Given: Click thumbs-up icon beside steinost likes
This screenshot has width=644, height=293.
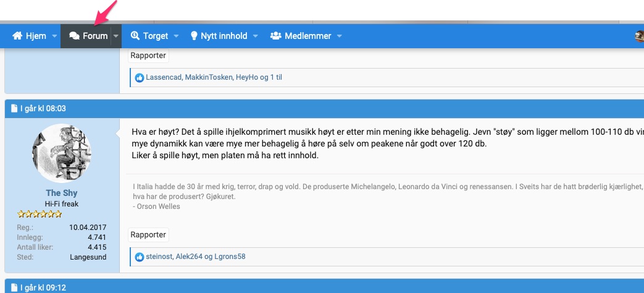Looking at the screenshot, I should coord(140,257).
